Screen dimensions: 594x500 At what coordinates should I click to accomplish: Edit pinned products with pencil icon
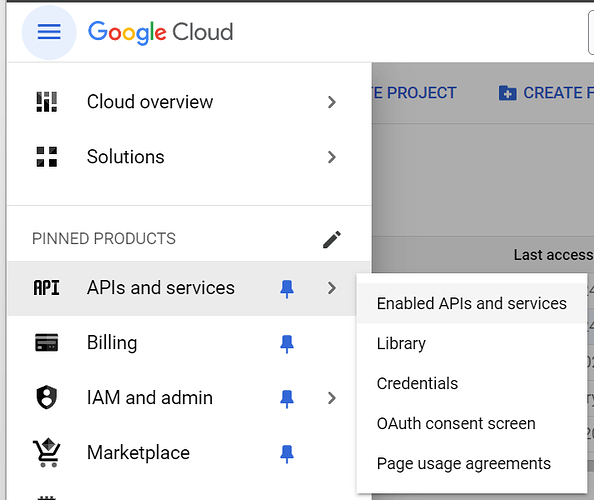[x=332, y=239]
